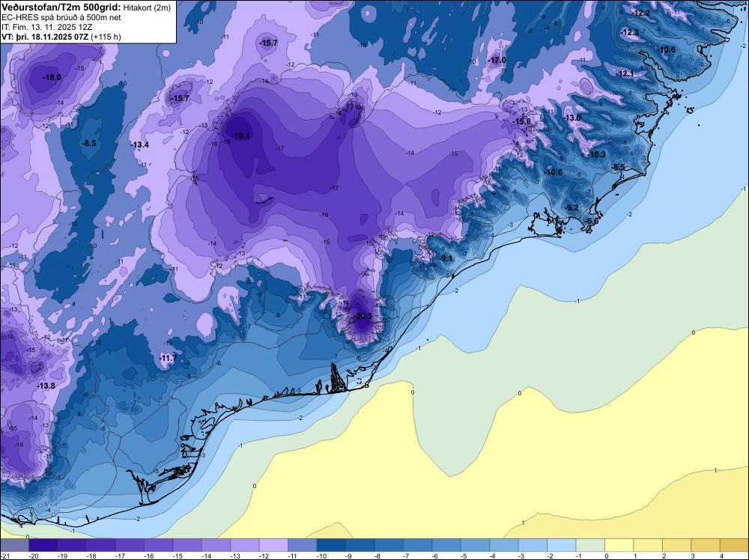Click colorbar swatch between -2 and -1
Screen dimensions: 749x560
click(x=561, y=545)
